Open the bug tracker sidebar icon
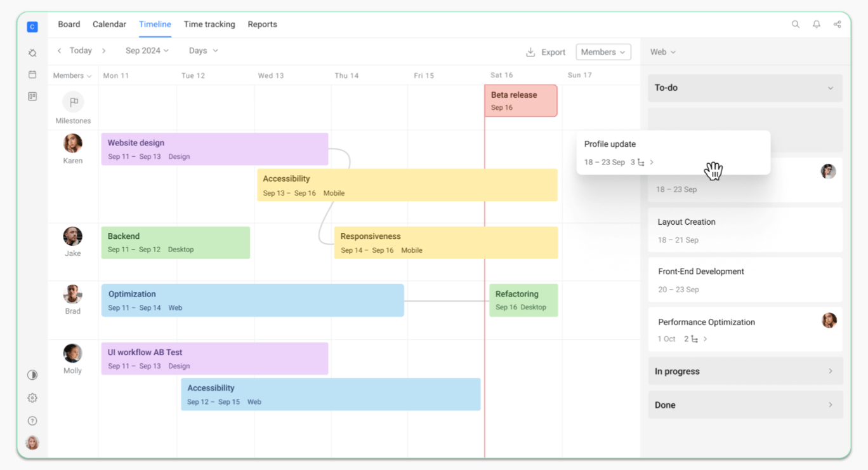 pyautogui.click(x=32, y=53)
